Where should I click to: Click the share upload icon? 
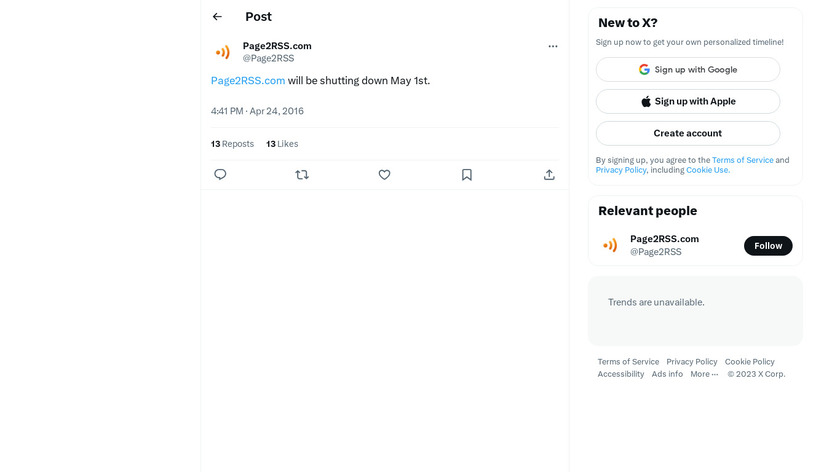549,175
